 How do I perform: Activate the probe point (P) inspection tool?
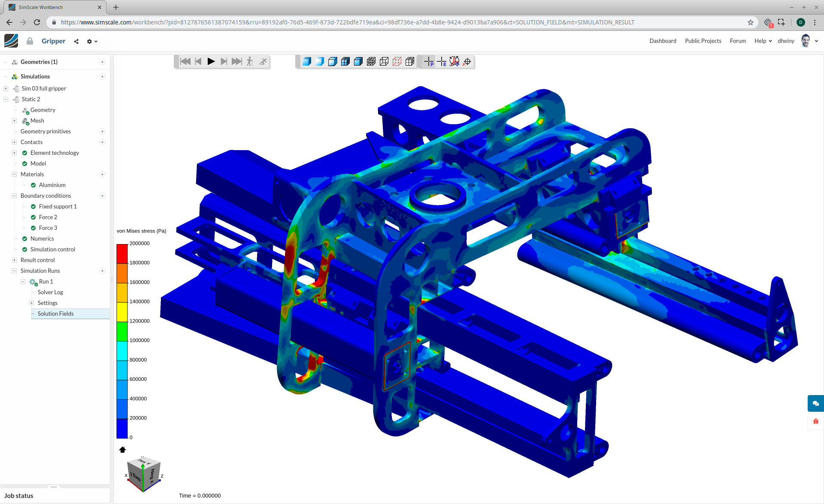(428, 61)
